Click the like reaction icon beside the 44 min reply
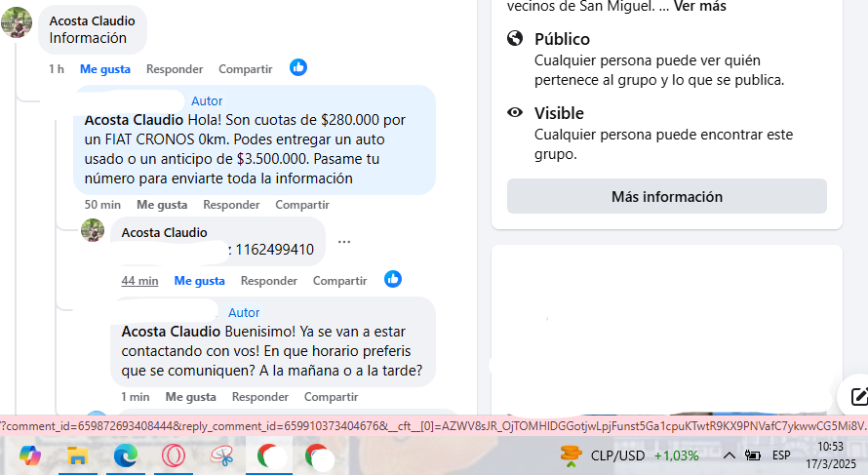 [x=392, y=280]
